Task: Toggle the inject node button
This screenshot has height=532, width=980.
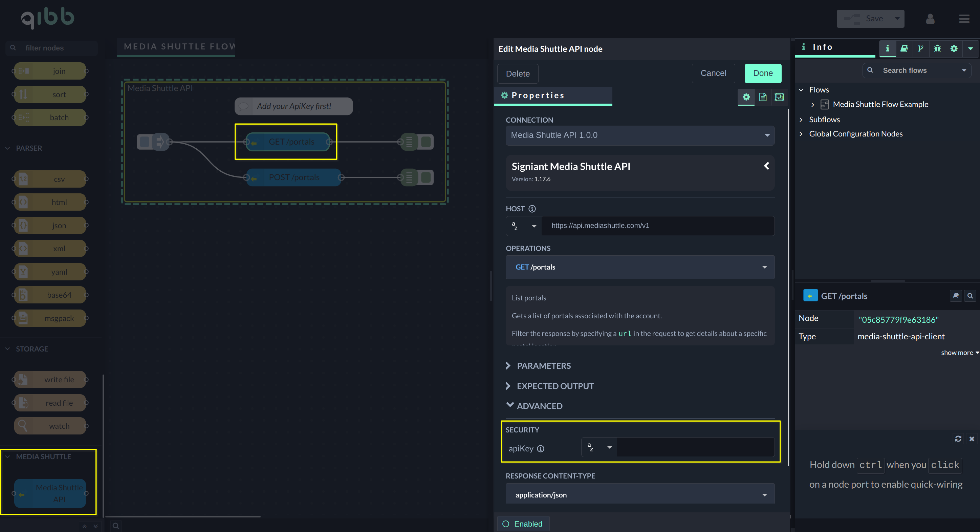Action: click(x=144, y=142)
